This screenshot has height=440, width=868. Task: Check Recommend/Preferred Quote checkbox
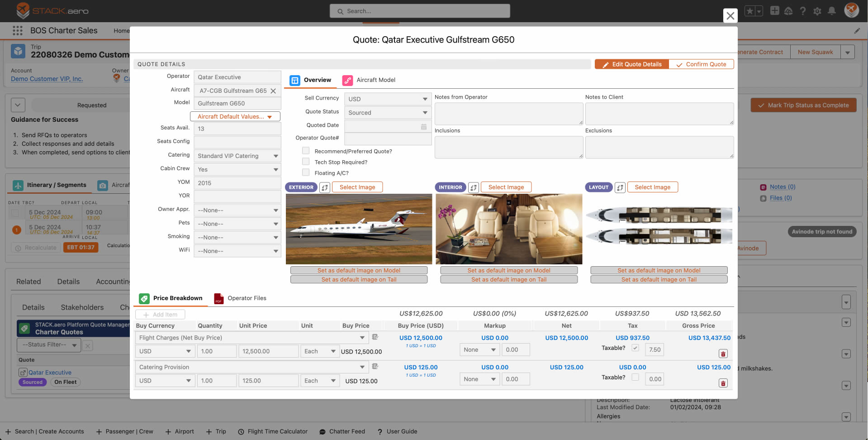306,151
